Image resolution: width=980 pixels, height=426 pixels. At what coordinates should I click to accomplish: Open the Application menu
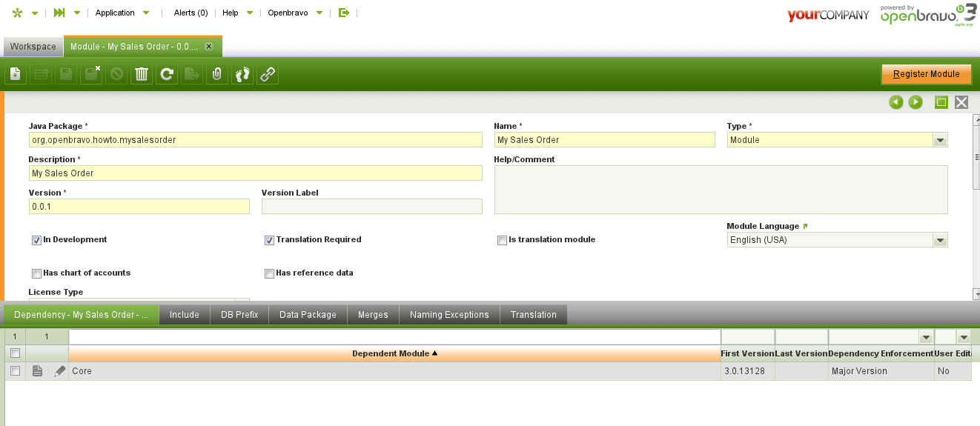point(122,13)
